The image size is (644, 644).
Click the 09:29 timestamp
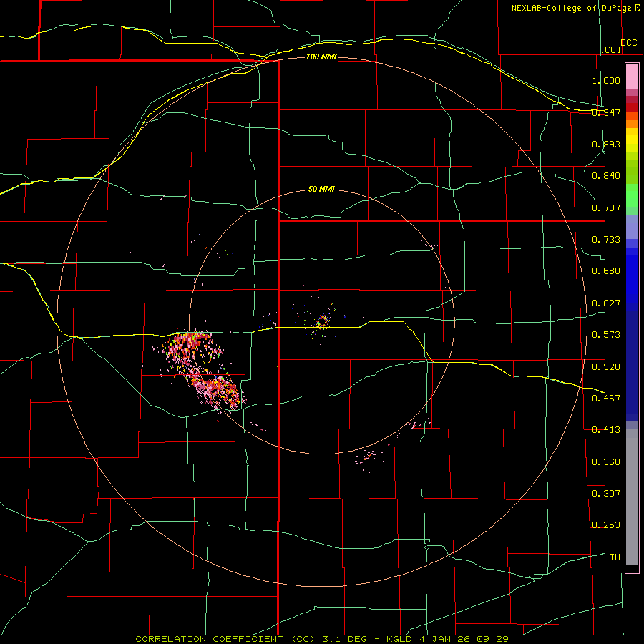point(492,639)
